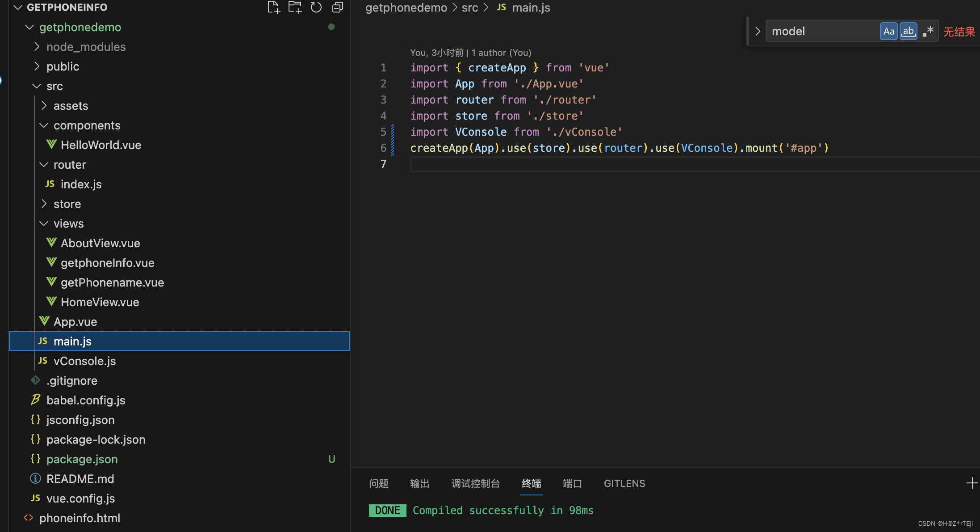Click the Babel icon beside babel.config.js
This screenshot has height=532, width=980.
[x=35, y=400]
